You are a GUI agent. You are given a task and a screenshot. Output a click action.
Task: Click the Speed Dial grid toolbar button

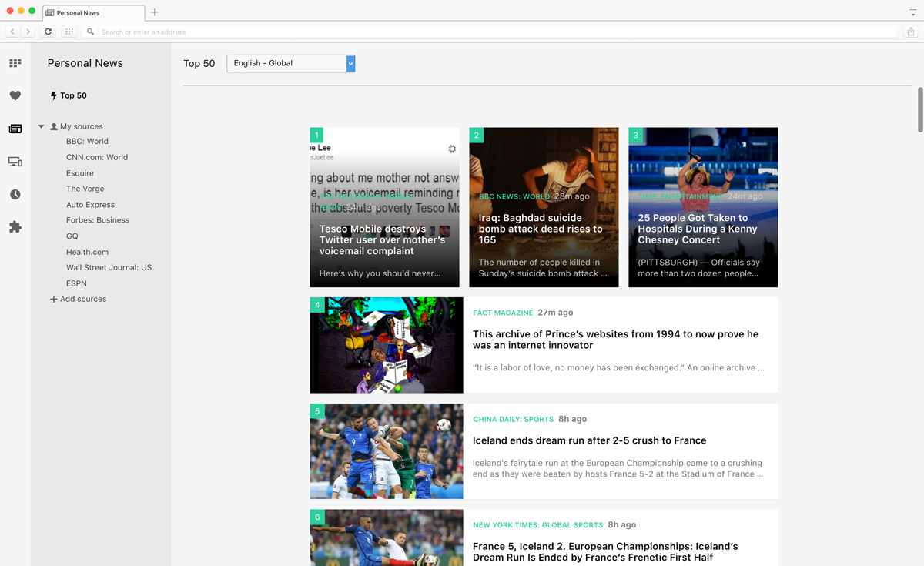[x=69, y=32]
